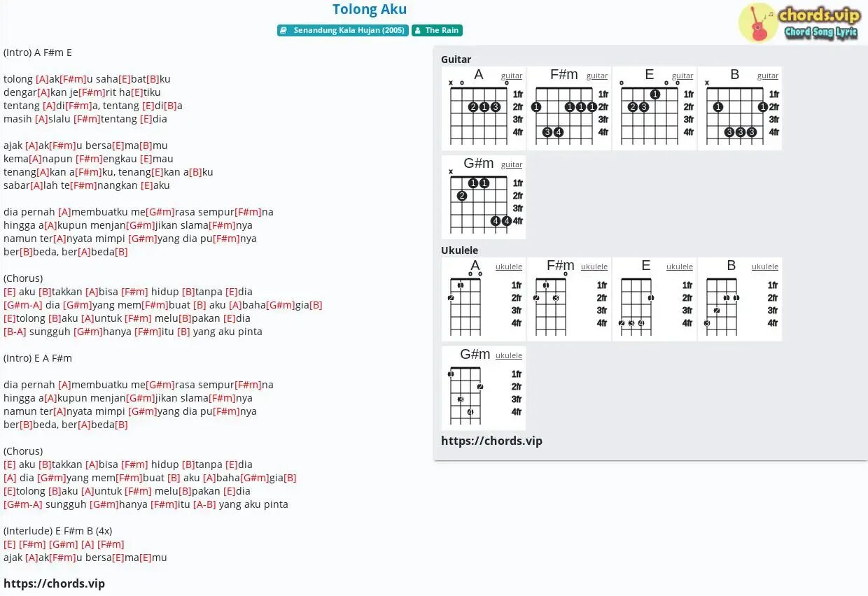Click the [B-A] chord before 'sungguh'

(15, 332)
